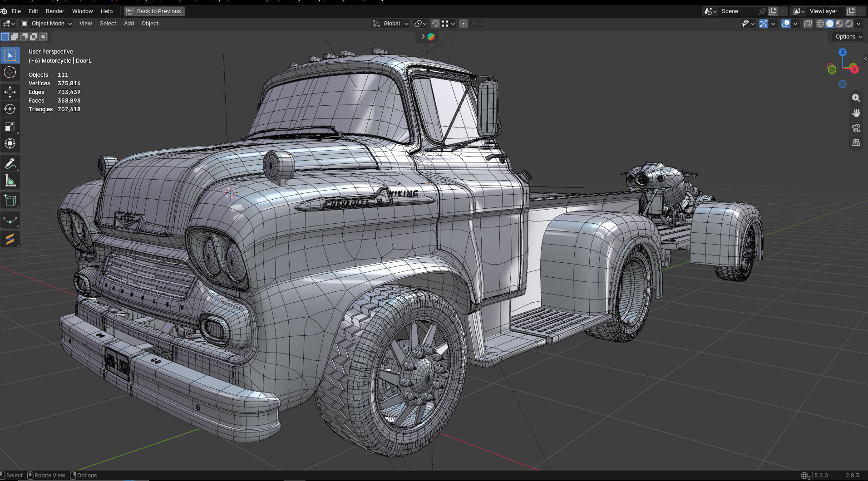Open the object visibility and selectability dropdown
Viewport: 868px width, 481px height.
[x=748, y=24]
